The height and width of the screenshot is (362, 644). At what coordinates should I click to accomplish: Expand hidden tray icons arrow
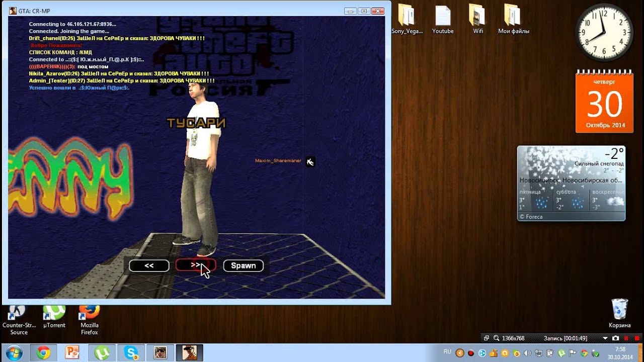click(x=459, y=353)
